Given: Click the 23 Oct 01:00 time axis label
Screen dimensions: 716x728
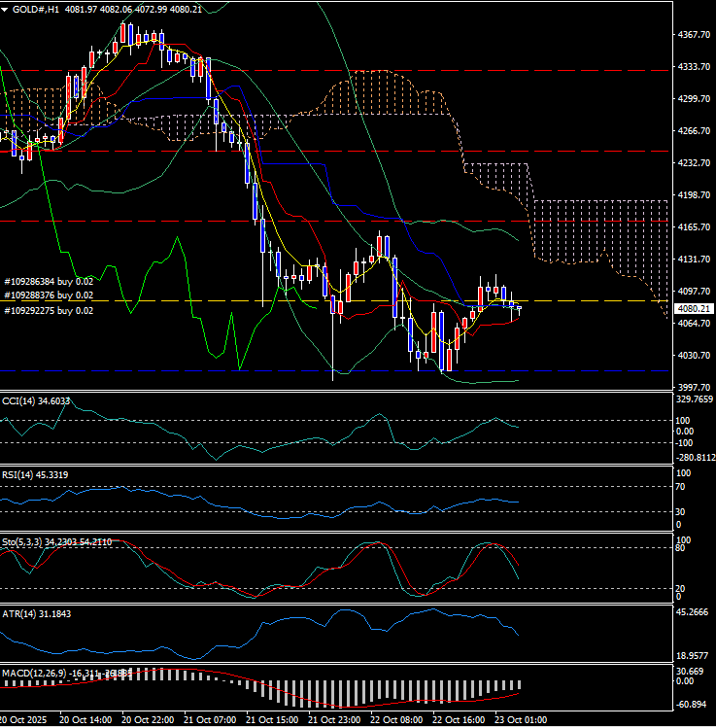Looking at the screenshot, I should [x=521, y=720].
